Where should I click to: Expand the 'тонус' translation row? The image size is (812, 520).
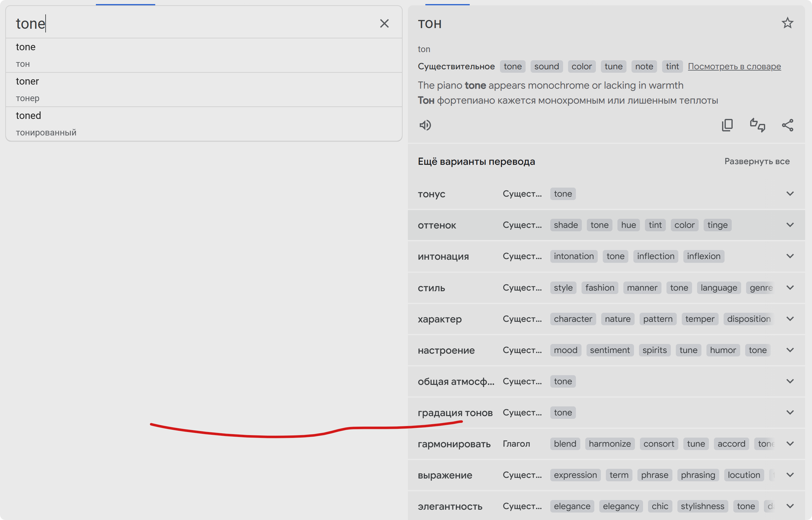tap(790, 194)
